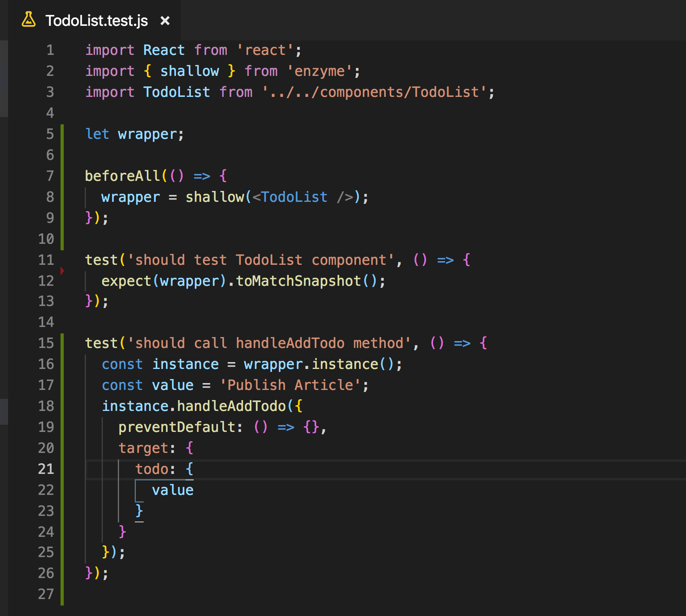Click the red gutter marker between lines 11 and 12
686x616 pixels.
click(x=62, y=270)
